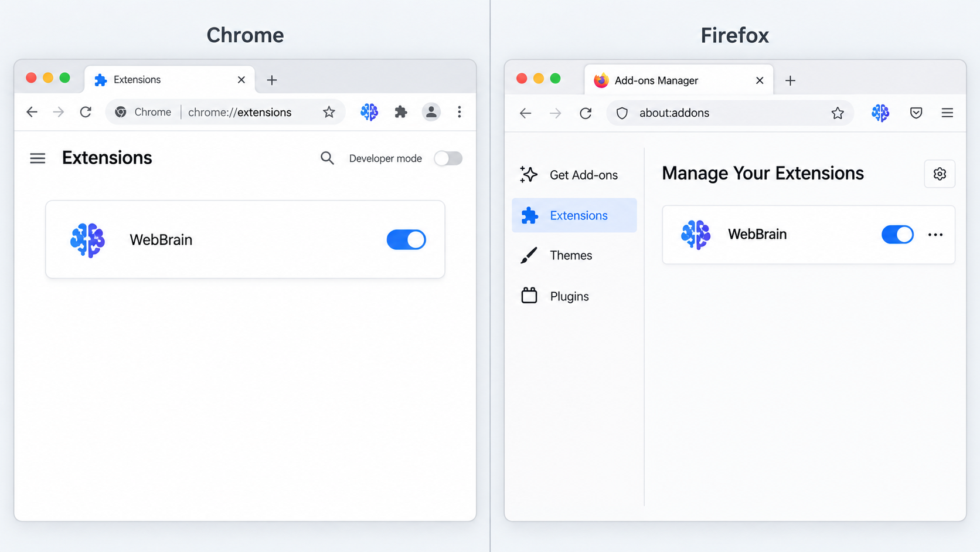
Task: Open a new tab in Chrome
Action: pos(272,80)
